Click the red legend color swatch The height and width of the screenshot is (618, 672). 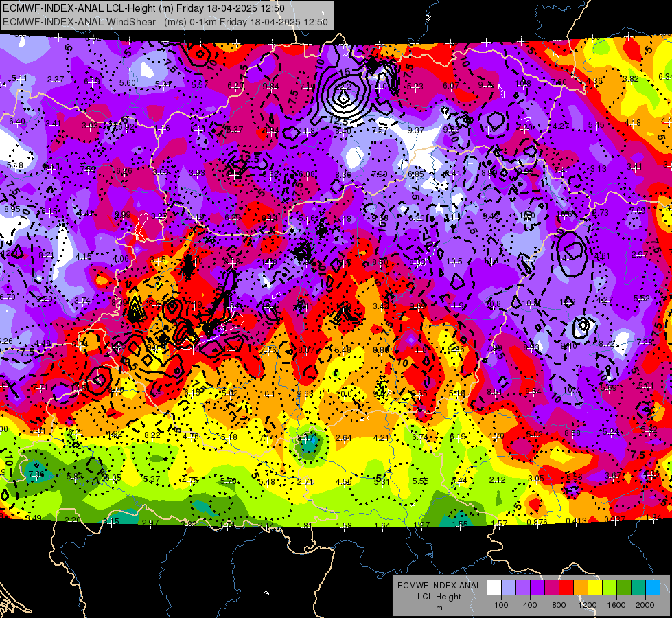pyautogui.click(x=566, y=587)
